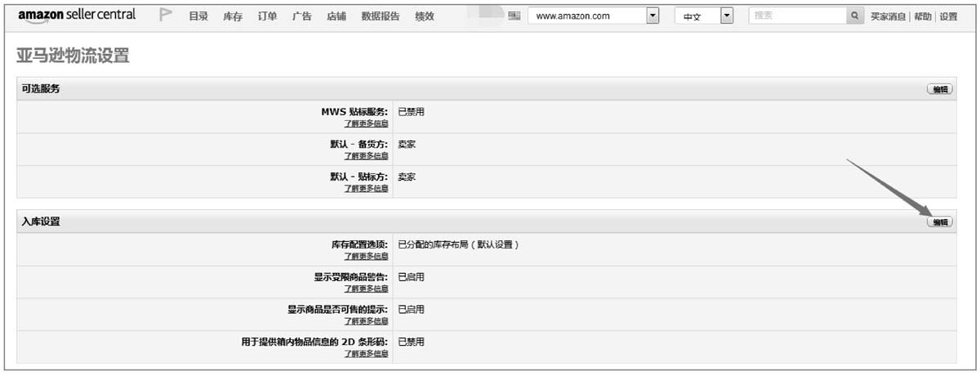Click the 亚马逊物流设置 page title
This screenshot has height=376, width=980.
(x=73, y=56)
